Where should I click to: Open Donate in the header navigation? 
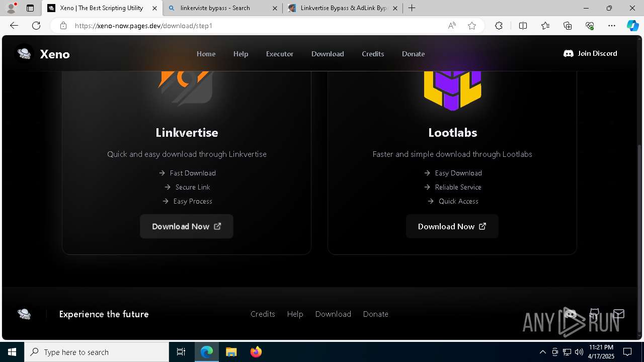point(413,54)
